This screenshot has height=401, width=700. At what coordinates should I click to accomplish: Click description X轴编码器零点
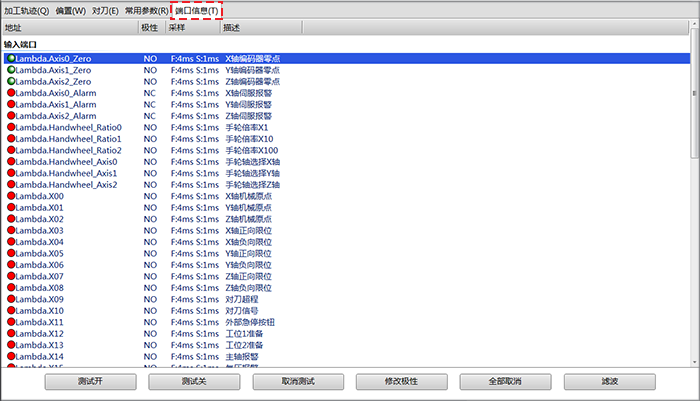pos(253,58)
